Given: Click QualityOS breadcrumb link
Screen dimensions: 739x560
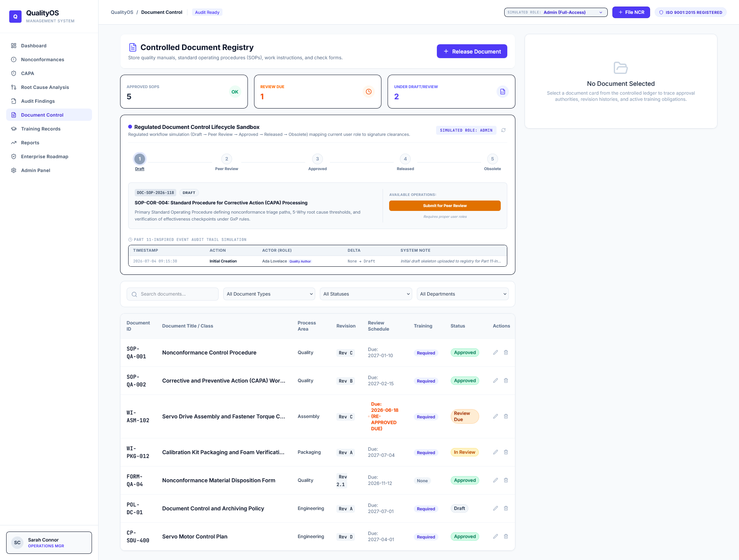Looking at the screenshot, I should 122,12.
